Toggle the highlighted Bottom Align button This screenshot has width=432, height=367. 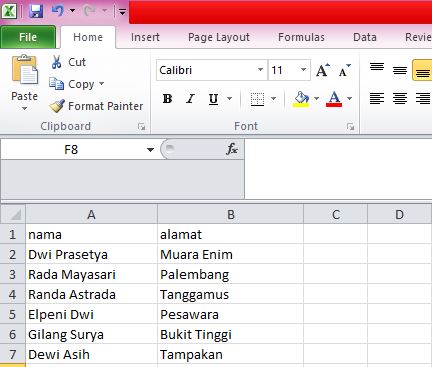(x=422, y=70)
